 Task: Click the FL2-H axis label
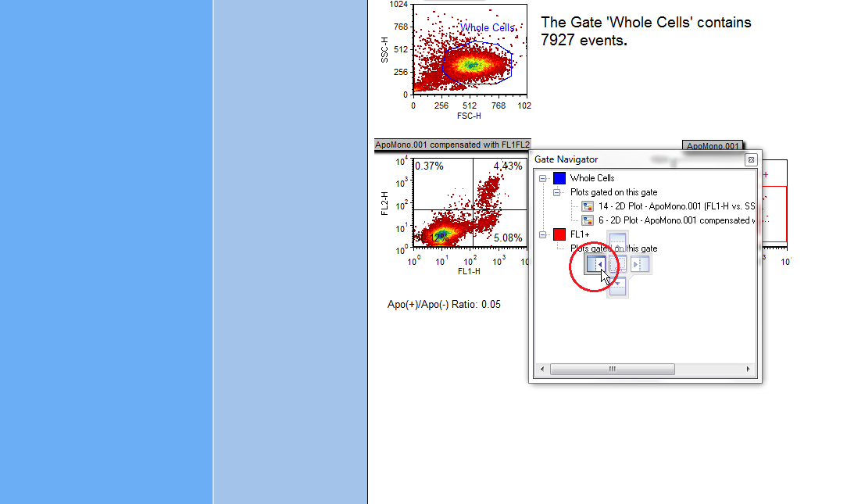[384, 204]
